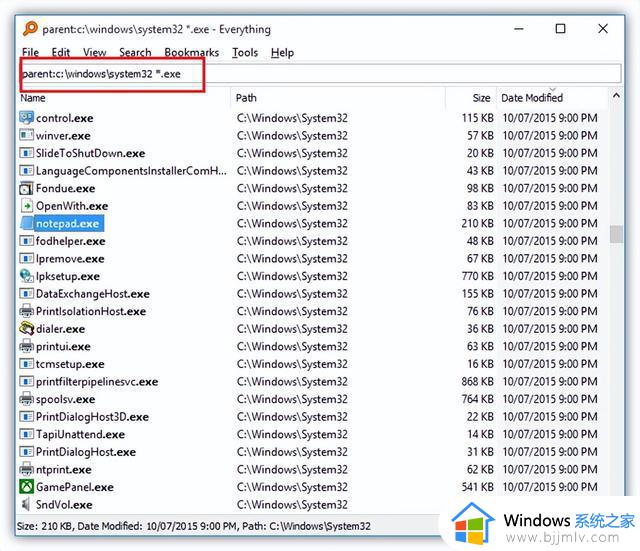Click the PrintIsolationHost.exe printer icon
Viewport: 640px width, 551px height.
pyautogui.click(x=27, y=311)
